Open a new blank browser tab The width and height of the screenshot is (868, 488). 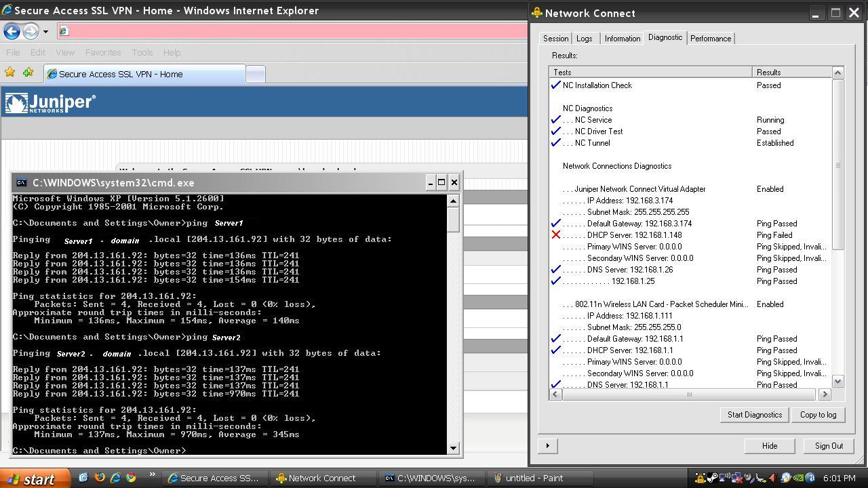(255, 75)
